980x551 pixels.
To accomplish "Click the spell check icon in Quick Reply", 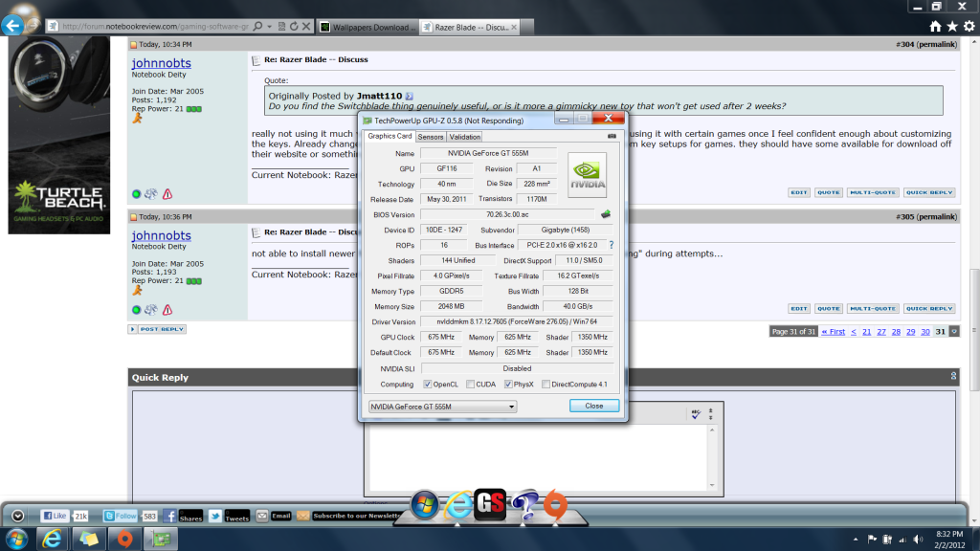I will pos(696,413).
